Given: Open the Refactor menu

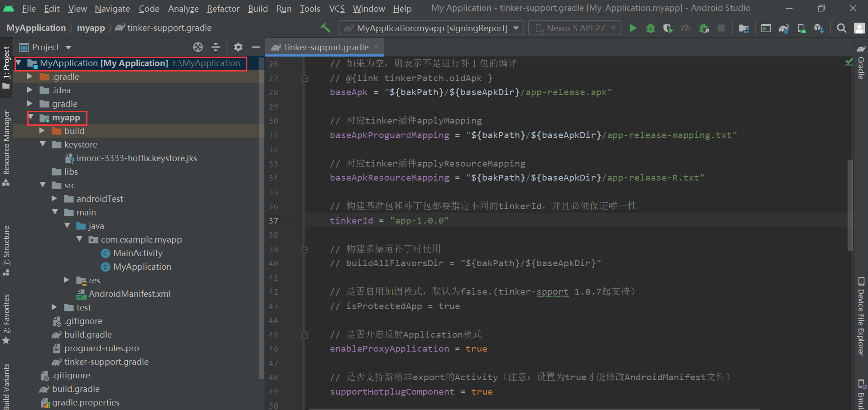Looking at the screenshot, I should coord(223,9).
